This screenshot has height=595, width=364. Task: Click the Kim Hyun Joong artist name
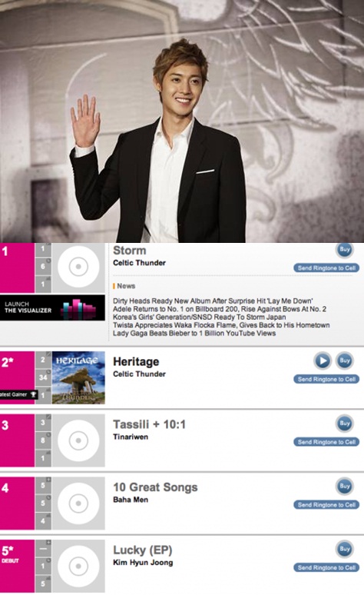tap(143, 563)
